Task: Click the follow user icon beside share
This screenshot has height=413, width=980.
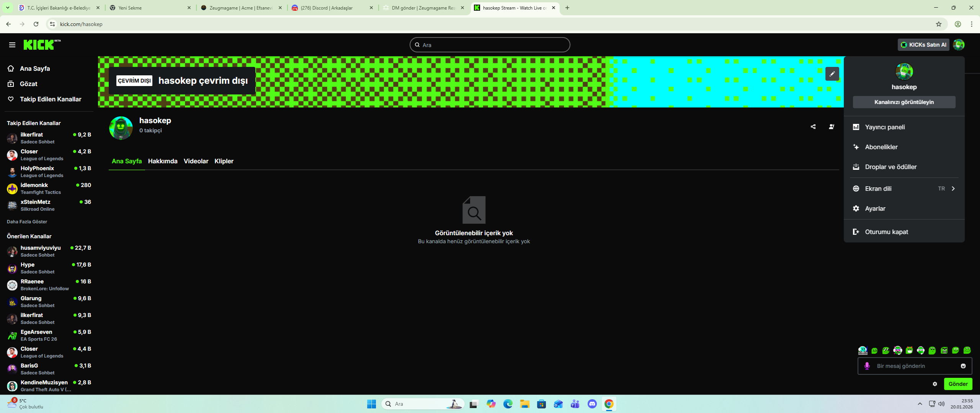Action: click(831, 127)
